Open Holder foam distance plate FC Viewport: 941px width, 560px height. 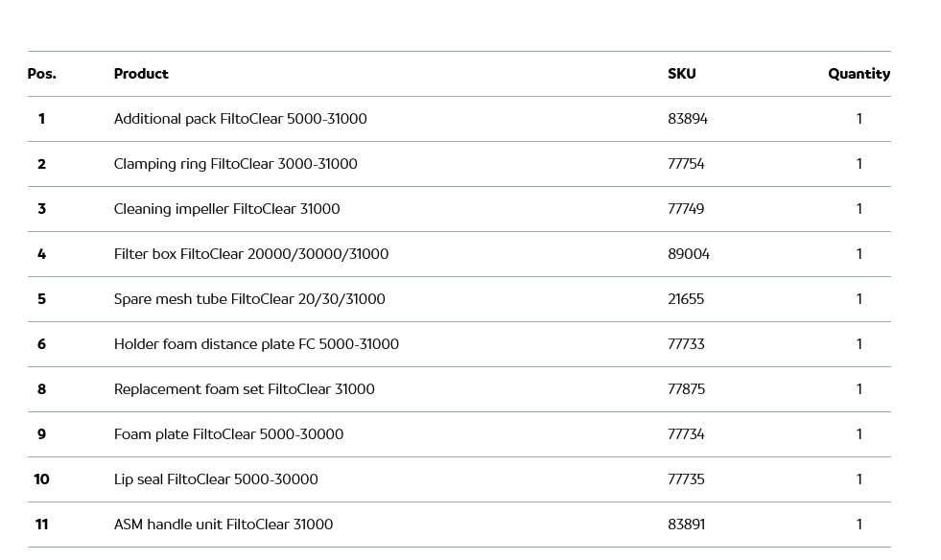point(256,344)
